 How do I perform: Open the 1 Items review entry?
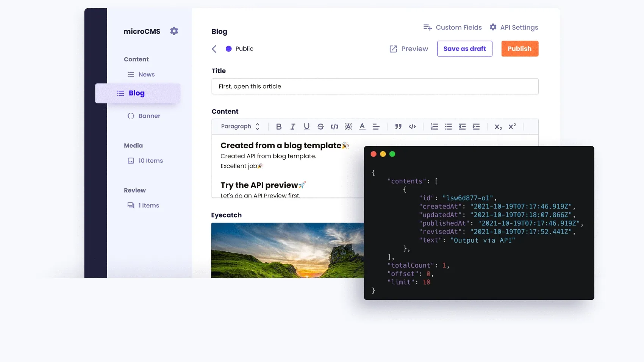point(148,205)
